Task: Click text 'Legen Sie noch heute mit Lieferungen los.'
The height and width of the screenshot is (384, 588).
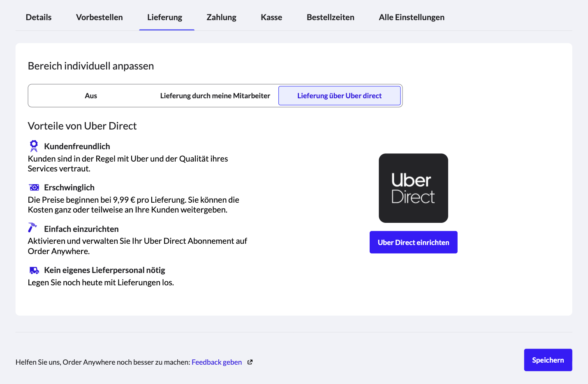Action: coord(101,282)
